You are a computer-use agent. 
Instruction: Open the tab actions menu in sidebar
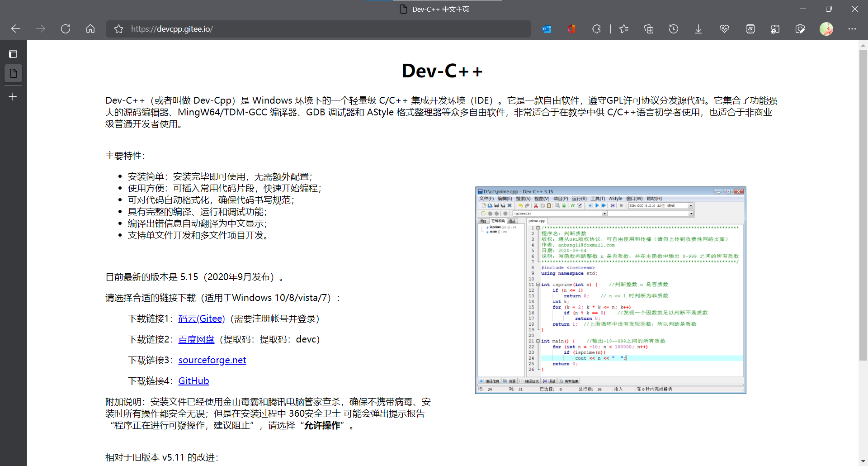pos(13,54)
